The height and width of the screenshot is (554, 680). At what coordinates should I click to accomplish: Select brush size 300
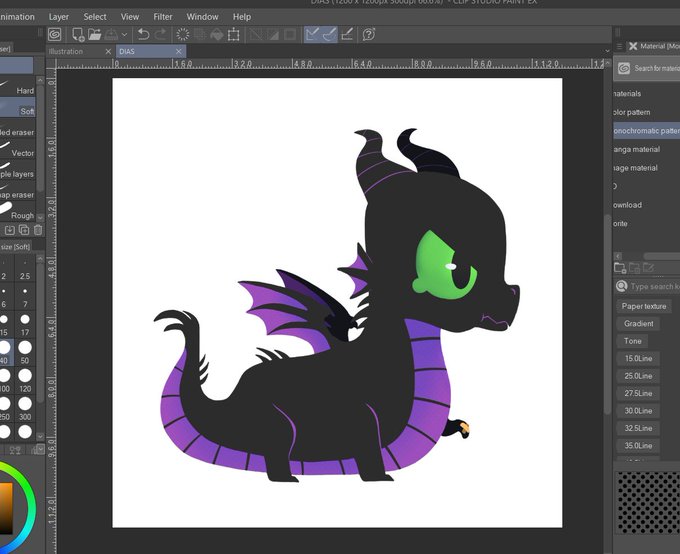click(25, 409)
